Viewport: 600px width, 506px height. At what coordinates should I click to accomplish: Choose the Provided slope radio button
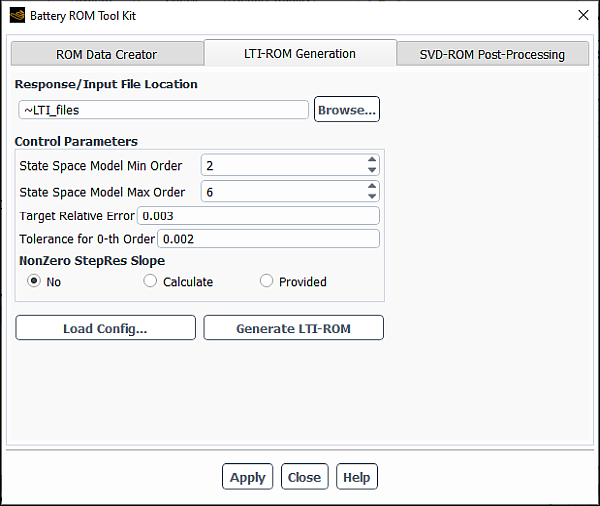266,281
